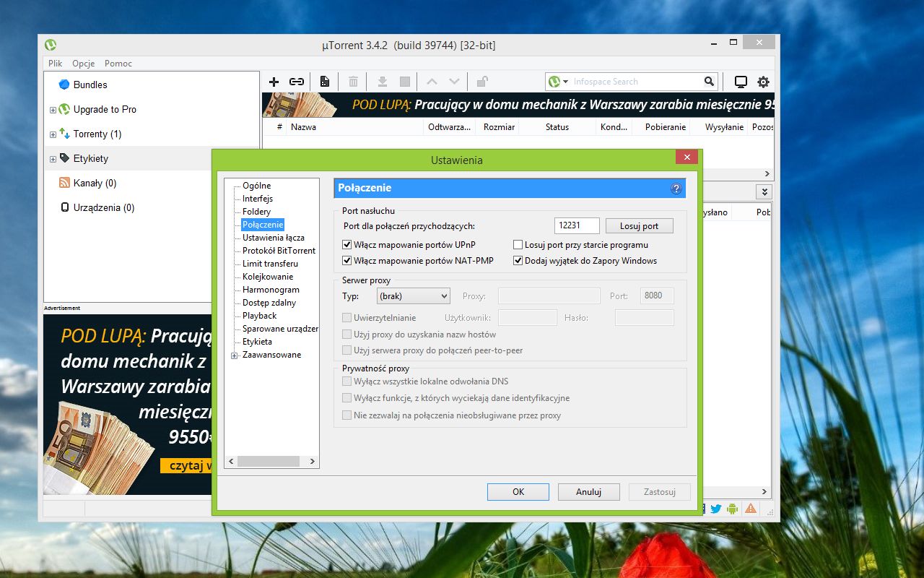Click the Upgrade to Pro icon
The width and height of the screenshot is (924, 578).
pyautogui.click(x=64, y=109)
